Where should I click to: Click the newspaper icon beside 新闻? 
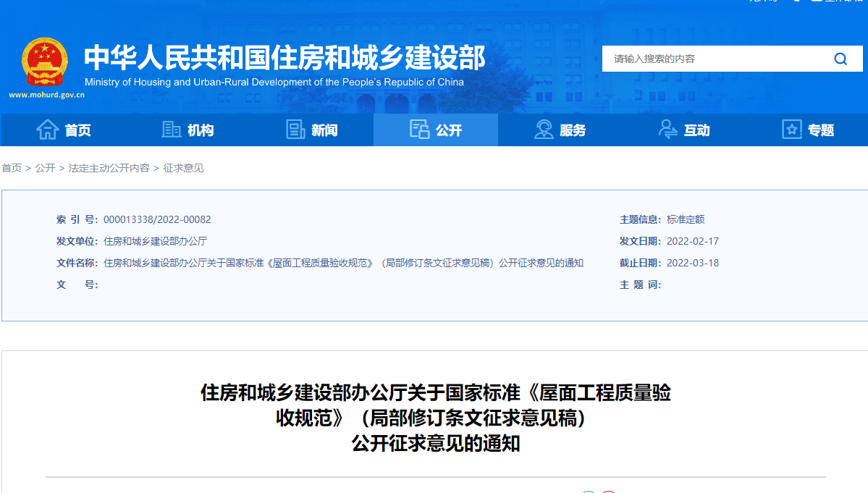coord(295,130)
